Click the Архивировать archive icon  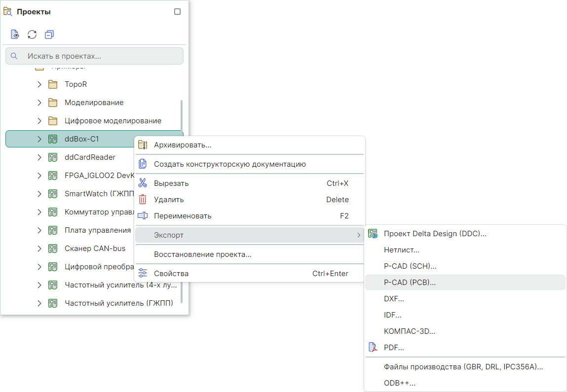tap(143, 145)
